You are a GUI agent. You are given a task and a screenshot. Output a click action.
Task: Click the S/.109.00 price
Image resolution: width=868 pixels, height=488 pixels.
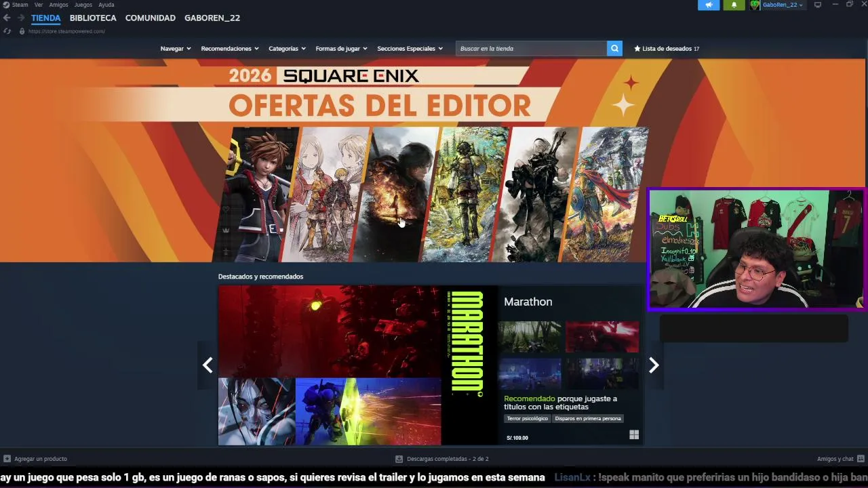point(517,438)
